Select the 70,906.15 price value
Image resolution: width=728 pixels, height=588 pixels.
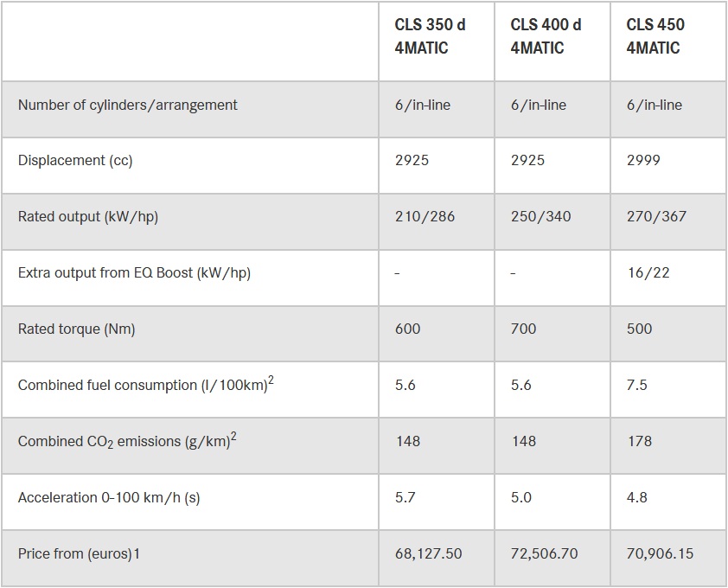[x=660, y=553]
